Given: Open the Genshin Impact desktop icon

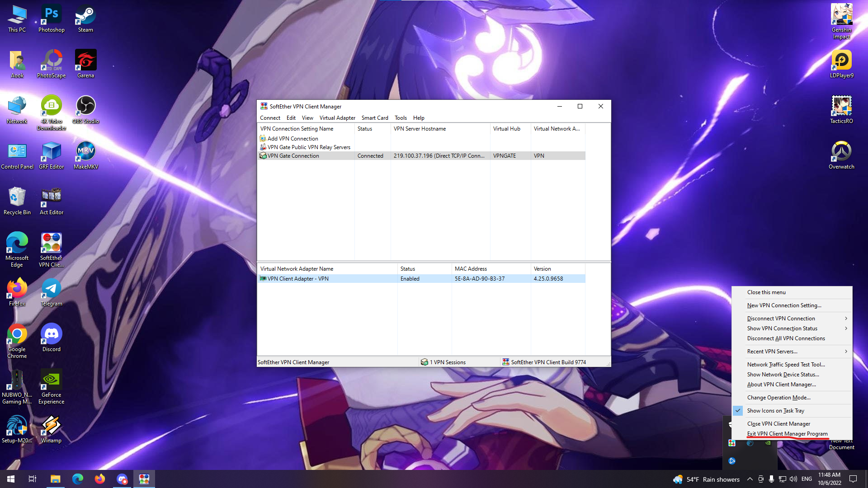Looking at the screenshot, I should point(841,22).
